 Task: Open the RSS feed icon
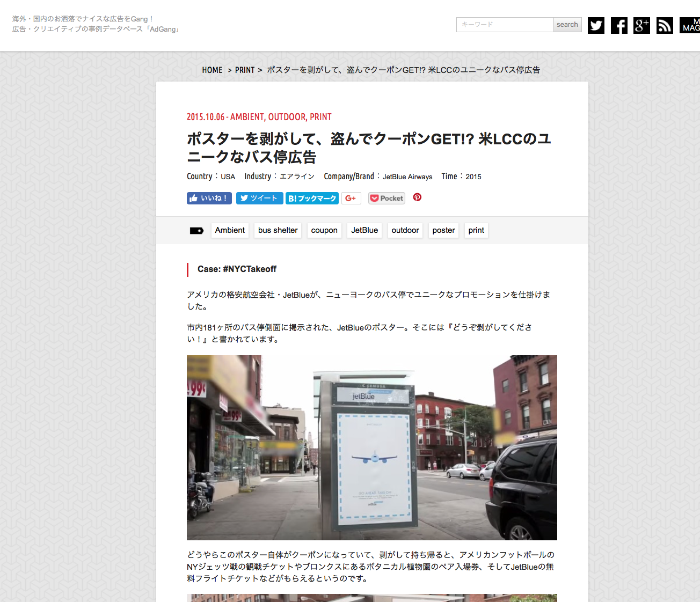tap(665, 25)
